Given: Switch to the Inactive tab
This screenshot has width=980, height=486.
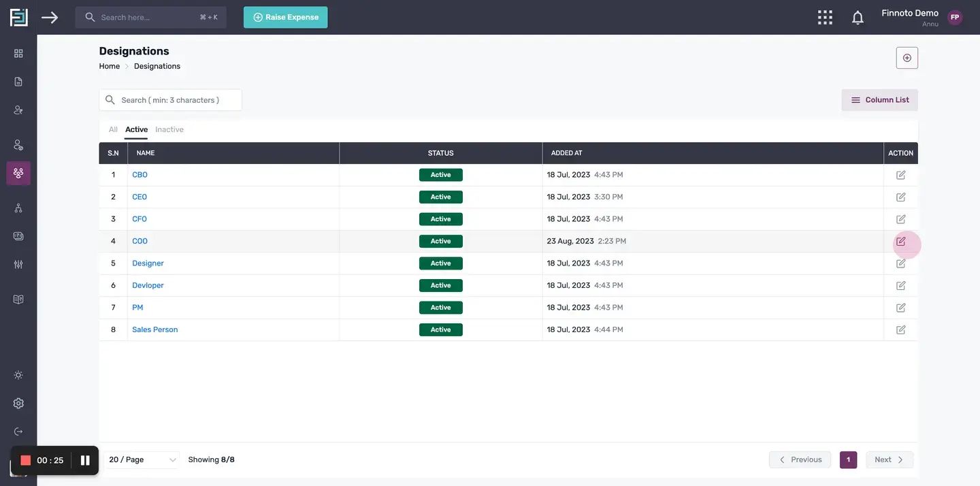Looking at the screenshot, I should tap(169, 129).
